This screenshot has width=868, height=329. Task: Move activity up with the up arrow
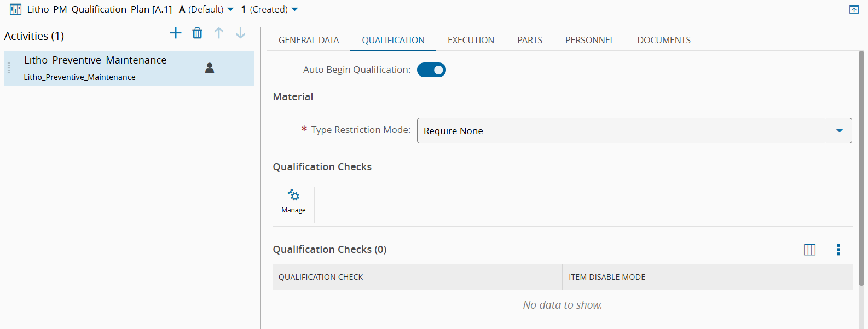pos(219,33)
